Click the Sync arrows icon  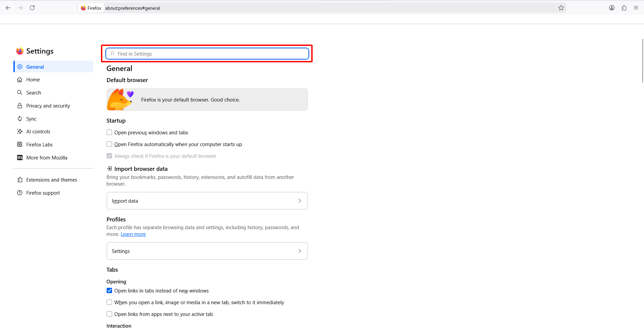20,119
